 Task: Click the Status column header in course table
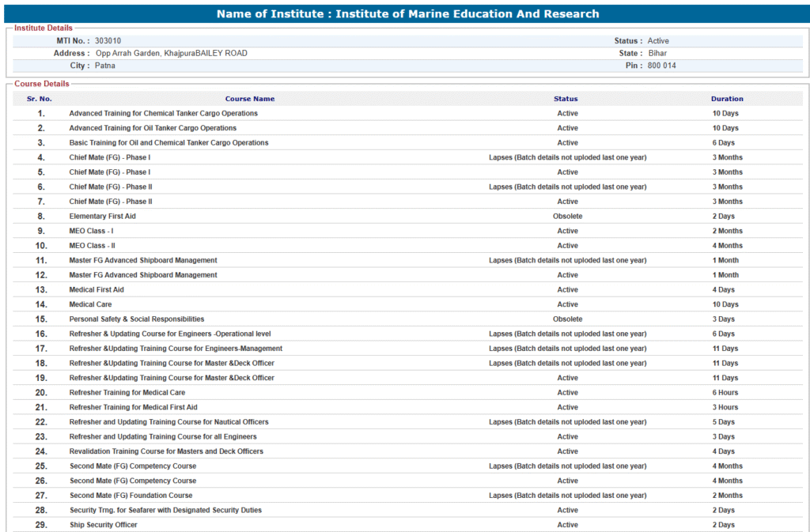pyautogui.click(x=566, y=99)
